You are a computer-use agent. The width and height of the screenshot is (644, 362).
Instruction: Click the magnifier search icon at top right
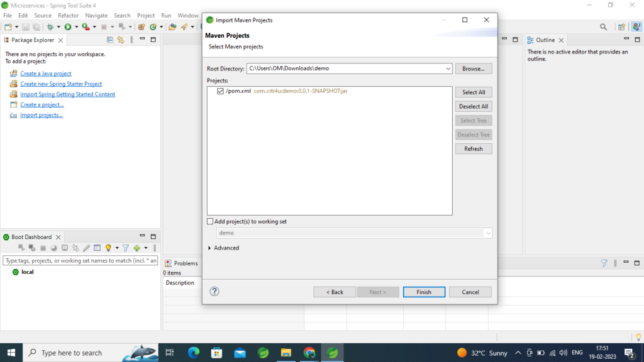(603, 27)
